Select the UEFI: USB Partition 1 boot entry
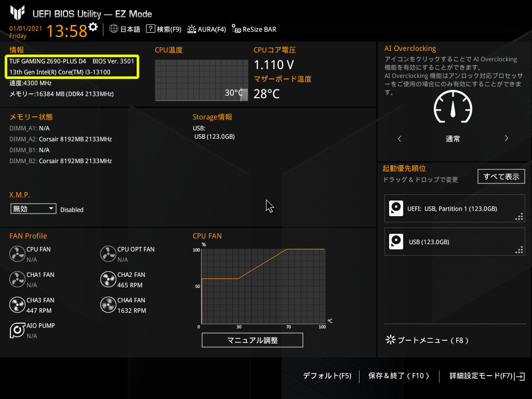Viewport: 532px width, 399px height. [455, 208]
